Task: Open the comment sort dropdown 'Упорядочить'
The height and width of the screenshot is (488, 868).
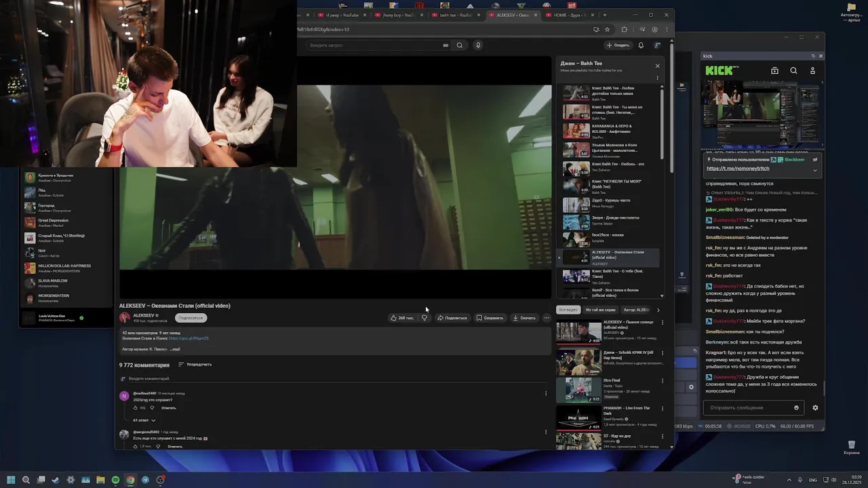Action: pos(195,365)
